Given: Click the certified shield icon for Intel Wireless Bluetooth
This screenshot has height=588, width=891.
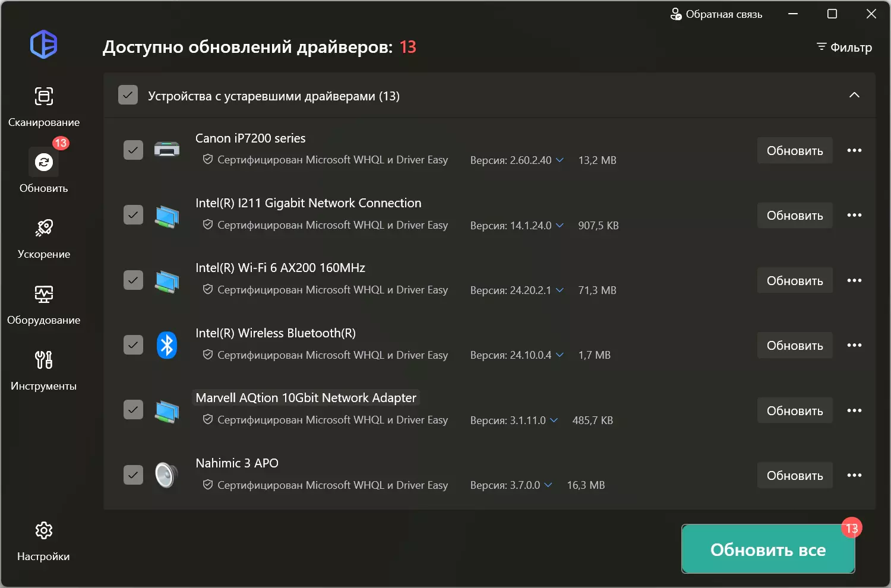Looking at the screenshot, I should coord(208,355).
